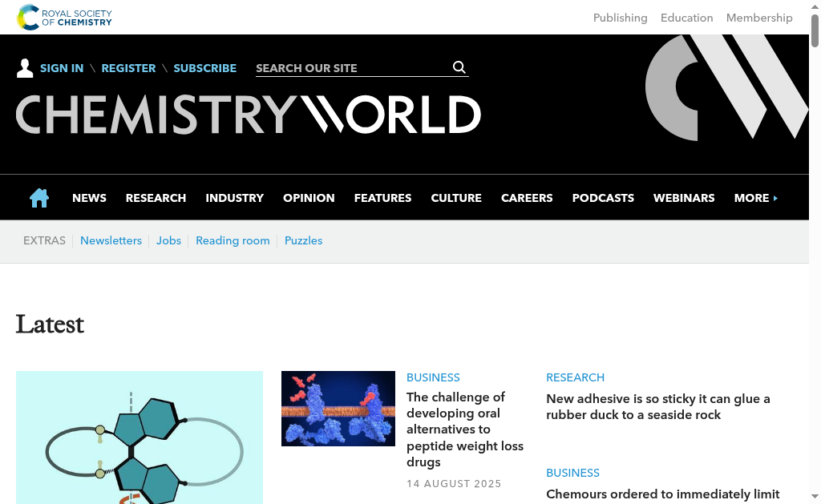The image size is (821, 504).
Task: Click the Royal Society of Chemistry logo
Action: click(64, 18)
